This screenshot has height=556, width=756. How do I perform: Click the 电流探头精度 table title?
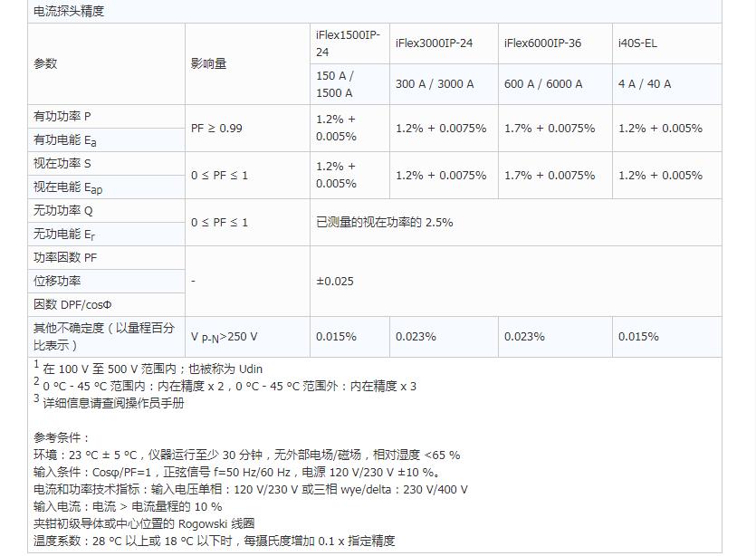point(69,12)
